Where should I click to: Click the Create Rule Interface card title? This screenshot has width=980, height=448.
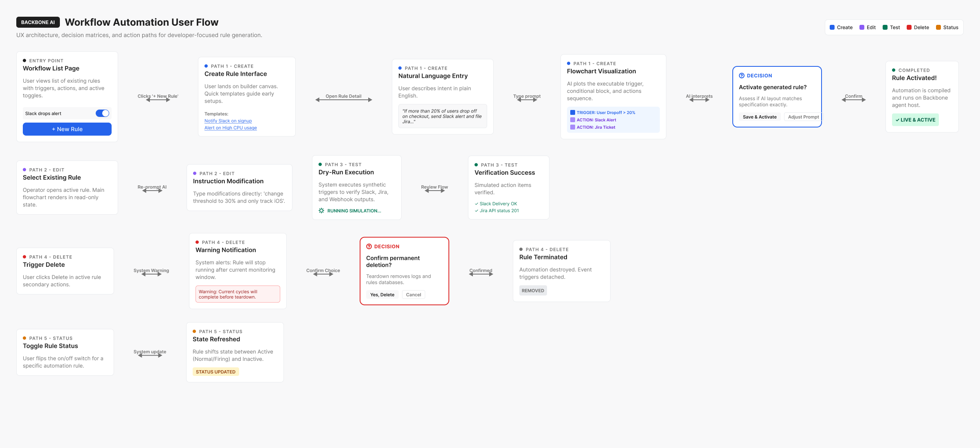[x=235, y=74]
